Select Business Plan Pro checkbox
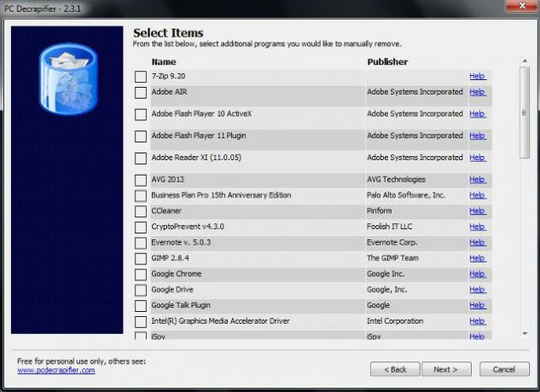Viewport: 540px width, 392px height. tap(141, 195)
